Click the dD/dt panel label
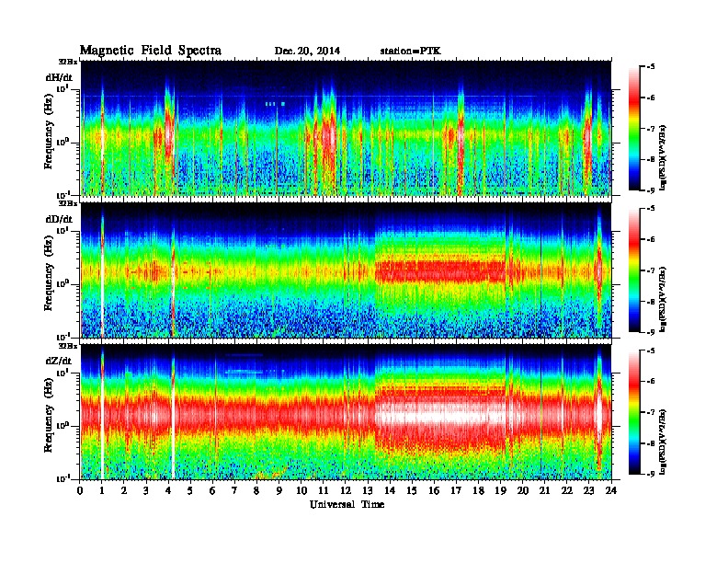The height and width of the screenshot is (563, 728). (59, 219)
